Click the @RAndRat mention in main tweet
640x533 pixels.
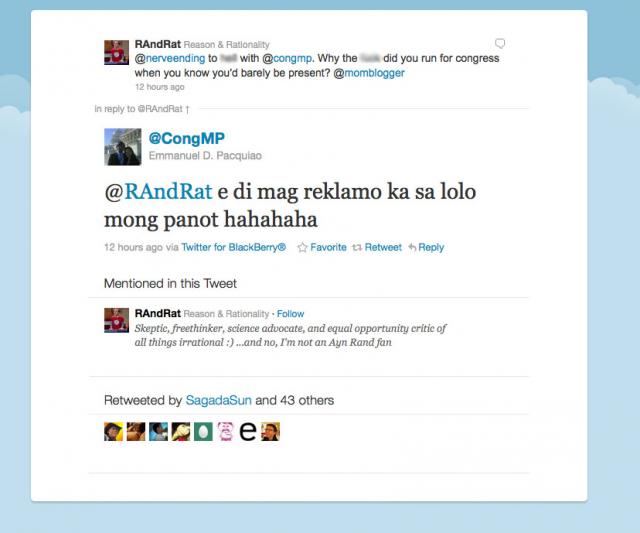(158, 191)
